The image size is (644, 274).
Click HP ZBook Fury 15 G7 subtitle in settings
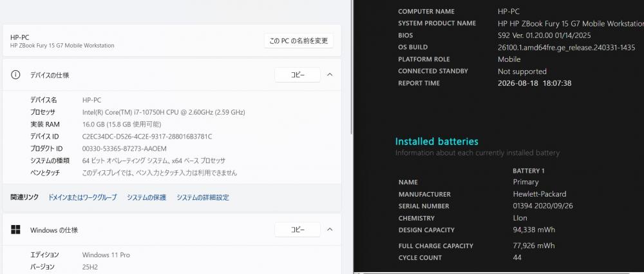[62, 46]
